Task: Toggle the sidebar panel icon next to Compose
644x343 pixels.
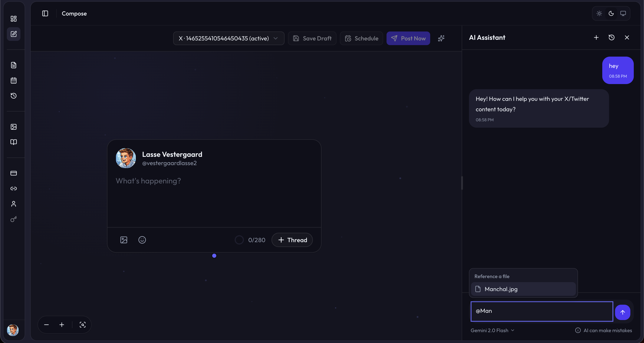Action: point(45,13)
